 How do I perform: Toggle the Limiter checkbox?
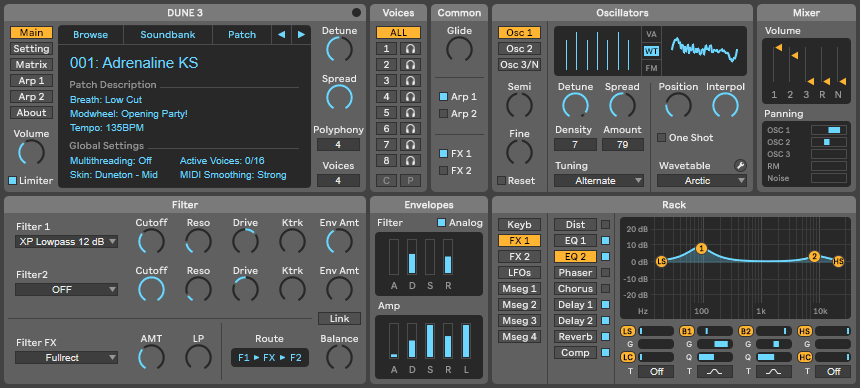pyautogui.click(x=13, y=181)
